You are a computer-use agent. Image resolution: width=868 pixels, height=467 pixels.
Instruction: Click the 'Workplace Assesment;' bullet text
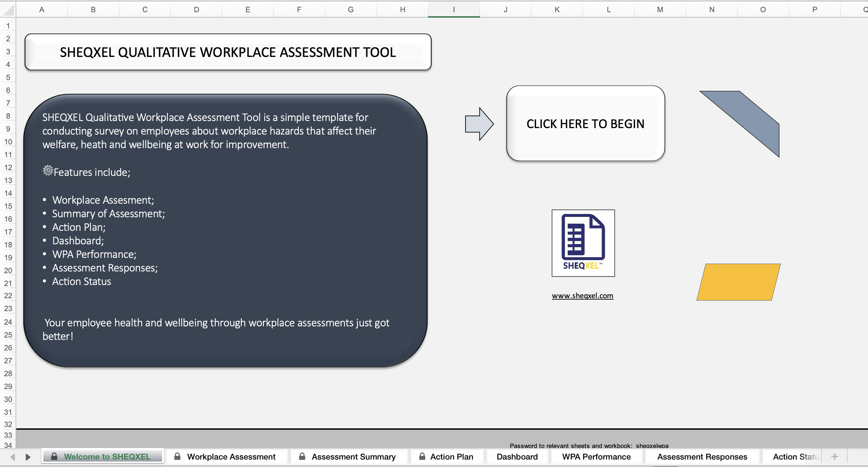tap(103, 200)
